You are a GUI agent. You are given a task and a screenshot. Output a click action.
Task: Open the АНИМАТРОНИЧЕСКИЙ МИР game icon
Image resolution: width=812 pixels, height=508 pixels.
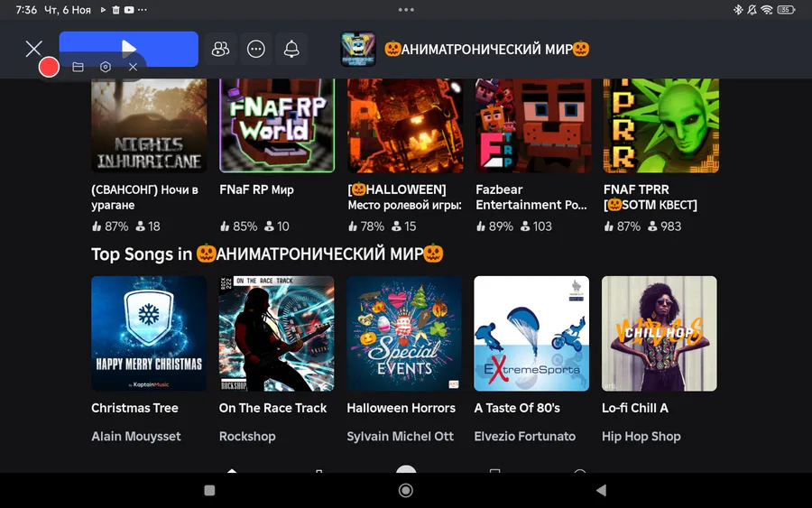tap(358, 50)
